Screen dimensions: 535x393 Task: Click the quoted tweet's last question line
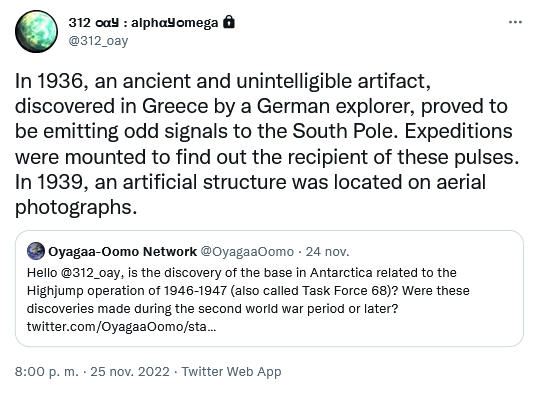[213, 308]
